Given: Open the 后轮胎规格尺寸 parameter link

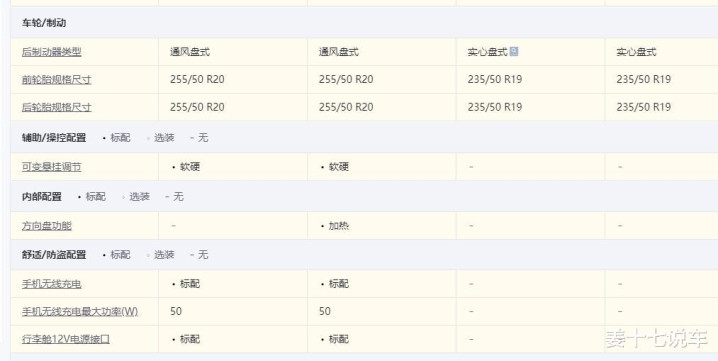Looking at the screenshot, I should click(57, 107).
